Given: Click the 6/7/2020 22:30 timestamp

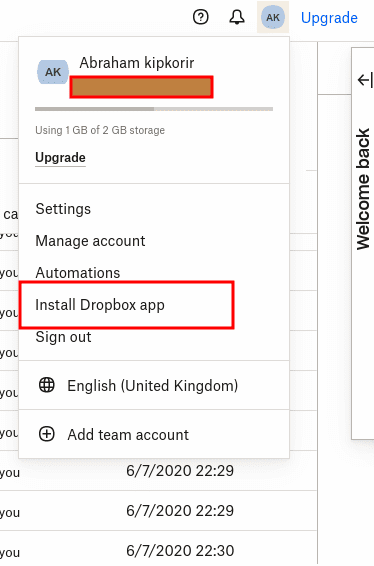Looking at the screenshot, I should click(x=180, y=551).
